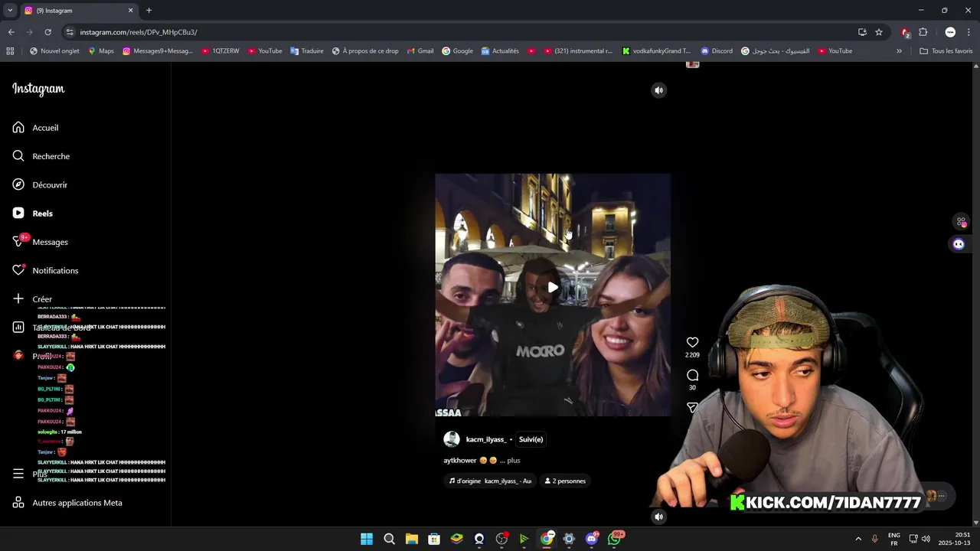Click the install app icon in the address bar

click(862, 32)
